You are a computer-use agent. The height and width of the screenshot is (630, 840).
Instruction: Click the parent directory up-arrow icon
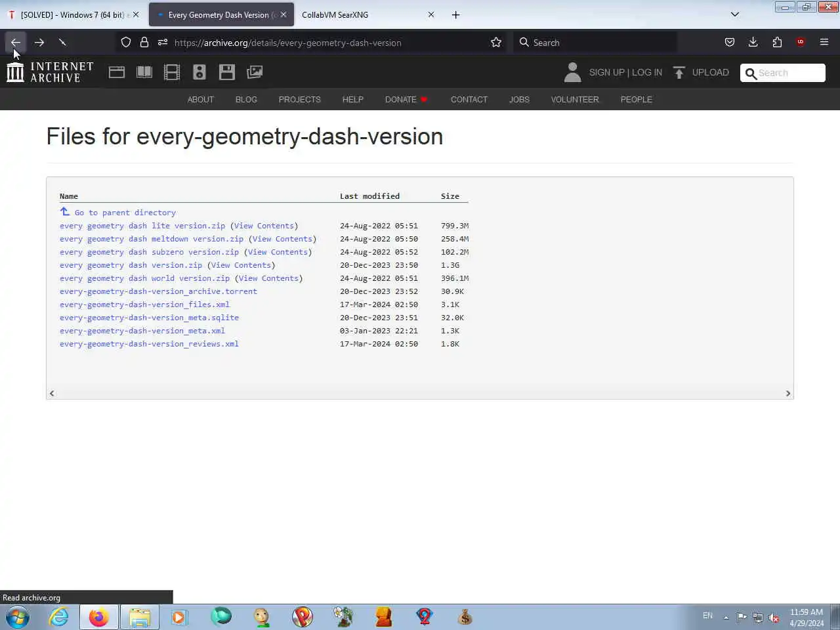(64, 211)
